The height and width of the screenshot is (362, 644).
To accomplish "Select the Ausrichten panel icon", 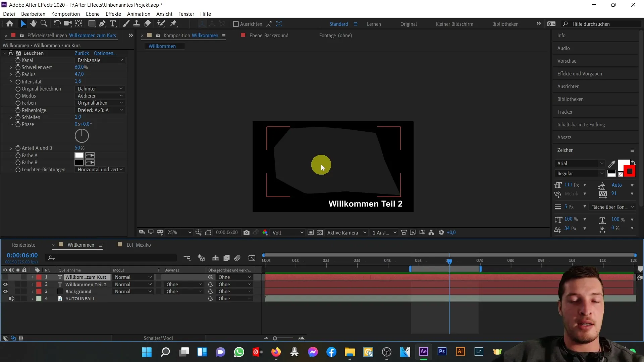I will (x=570, y=86).
